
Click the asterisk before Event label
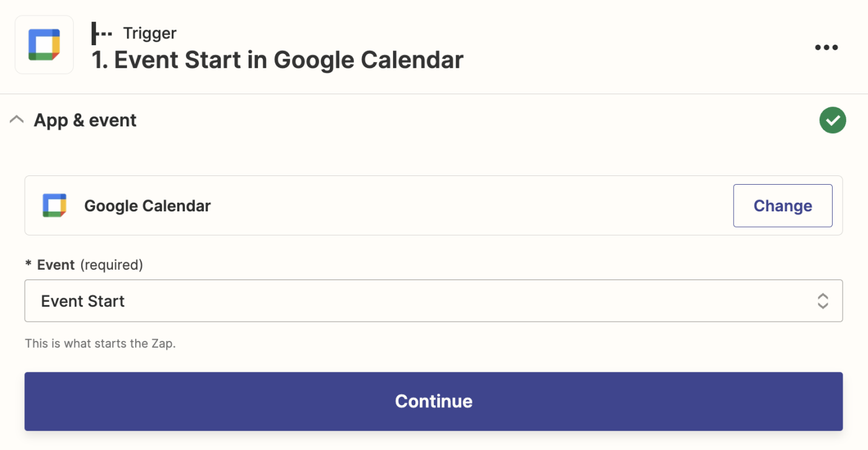pyautogui.click(x=29, y=265)
